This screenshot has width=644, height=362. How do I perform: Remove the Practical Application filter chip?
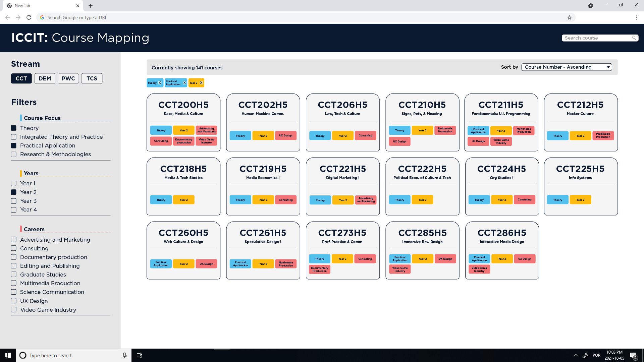(x=184, y=83)
